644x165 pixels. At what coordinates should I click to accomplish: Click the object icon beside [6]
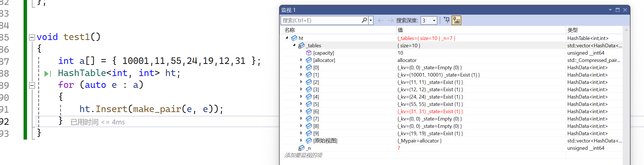tap(309, 111)
